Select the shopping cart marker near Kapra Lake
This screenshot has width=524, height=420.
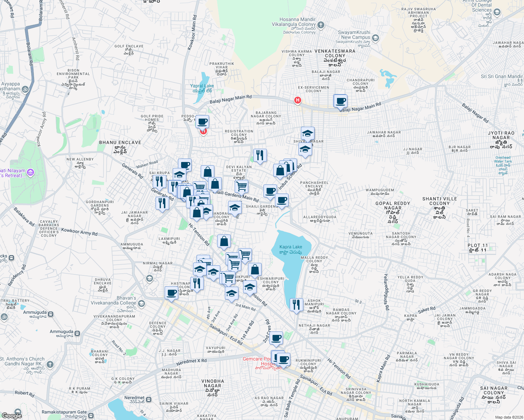click(244, 255)
